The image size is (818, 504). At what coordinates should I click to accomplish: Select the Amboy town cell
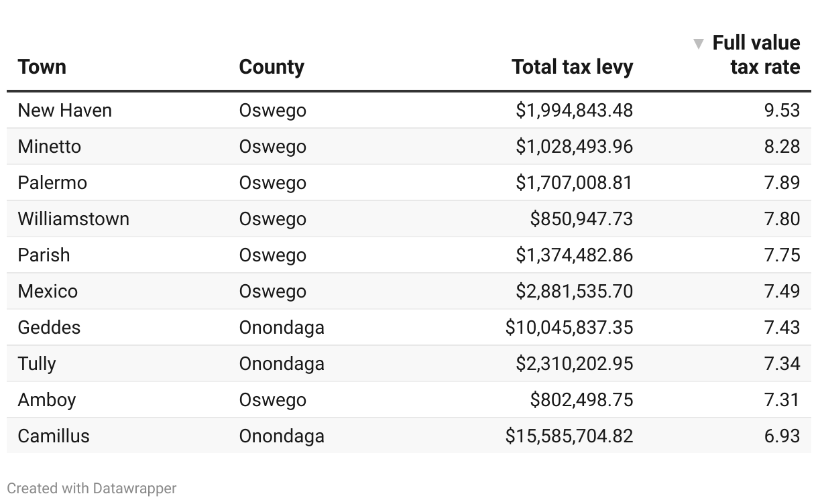click(47, 399)
